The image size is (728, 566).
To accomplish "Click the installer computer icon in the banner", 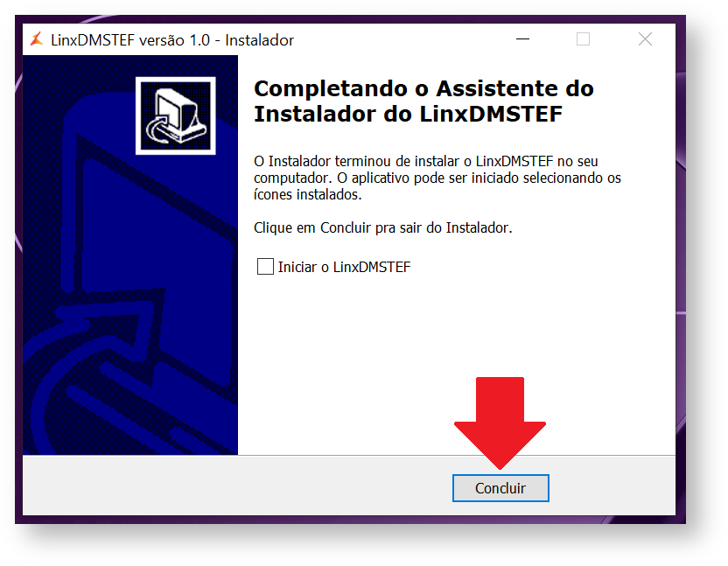I will (176, 115).
